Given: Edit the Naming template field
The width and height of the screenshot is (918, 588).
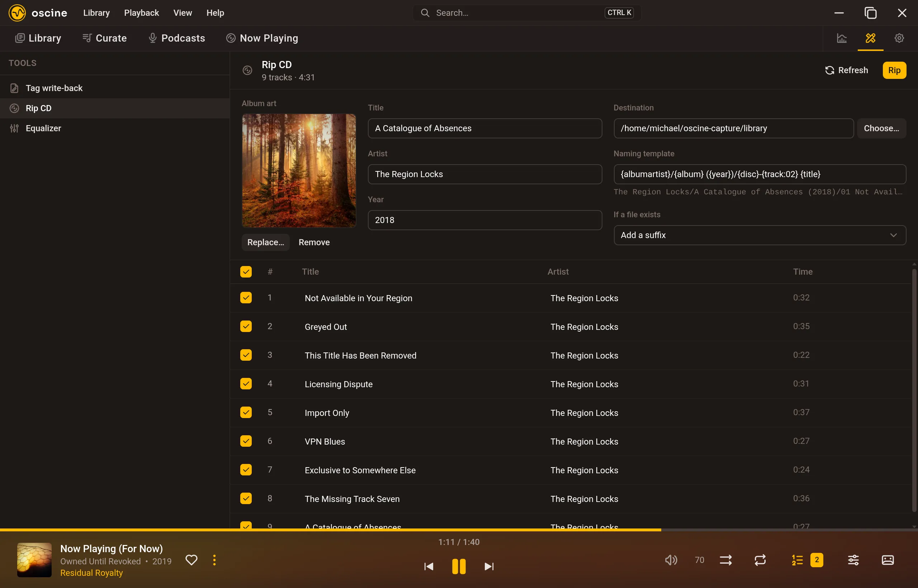Looking at the screenshot, I should pos(760,174).
